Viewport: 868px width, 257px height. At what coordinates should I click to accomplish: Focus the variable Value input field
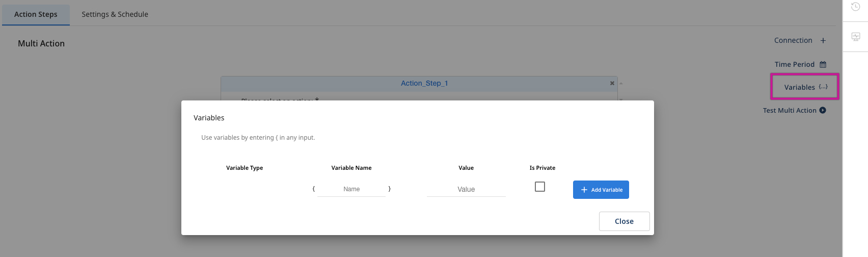pos(466,189)
